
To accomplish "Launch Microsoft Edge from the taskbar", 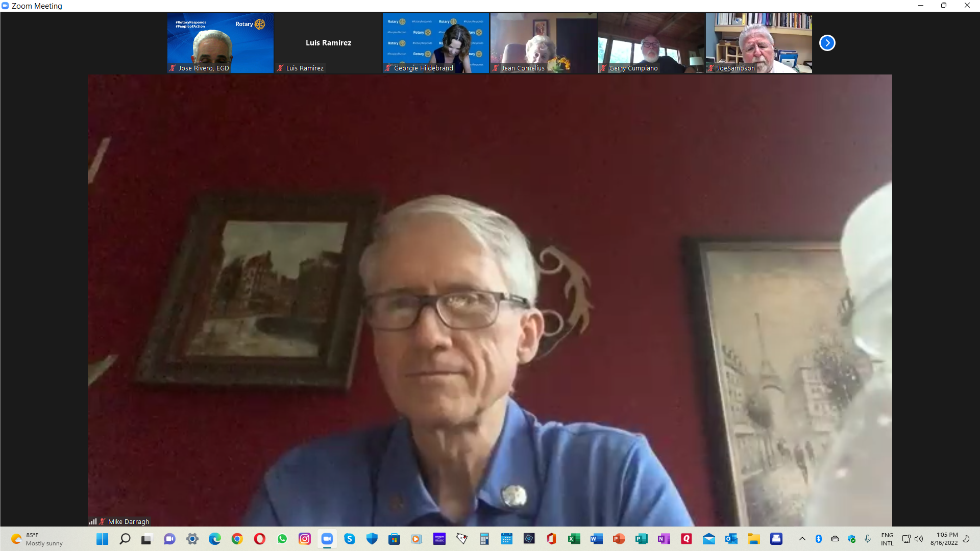I will click(214, 539).
